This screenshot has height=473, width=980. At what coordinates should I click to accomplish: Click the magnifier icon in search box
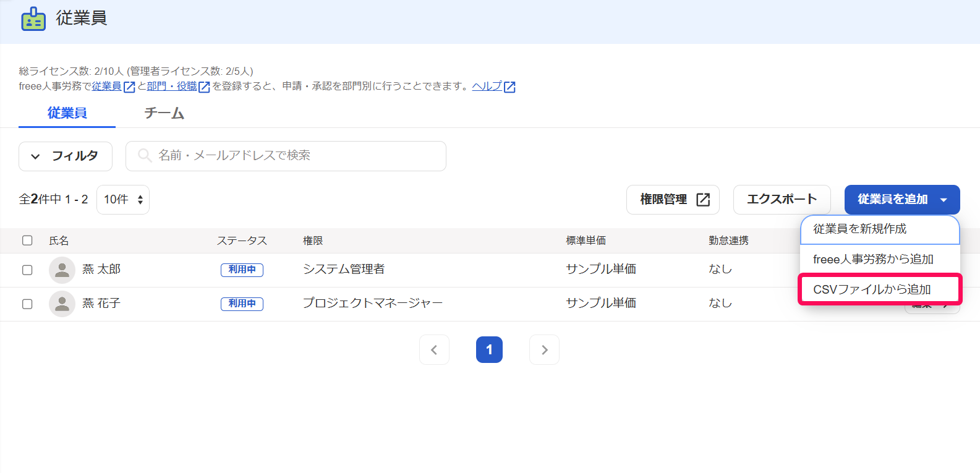click(x=145, y=155)
